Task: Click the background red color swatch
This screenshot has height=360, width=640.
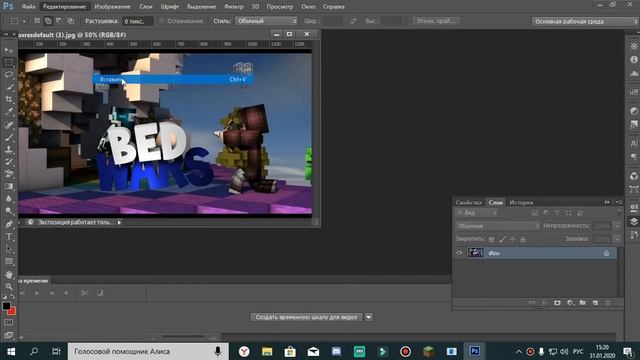Action: pyautogui.click(x=13, y=311)
